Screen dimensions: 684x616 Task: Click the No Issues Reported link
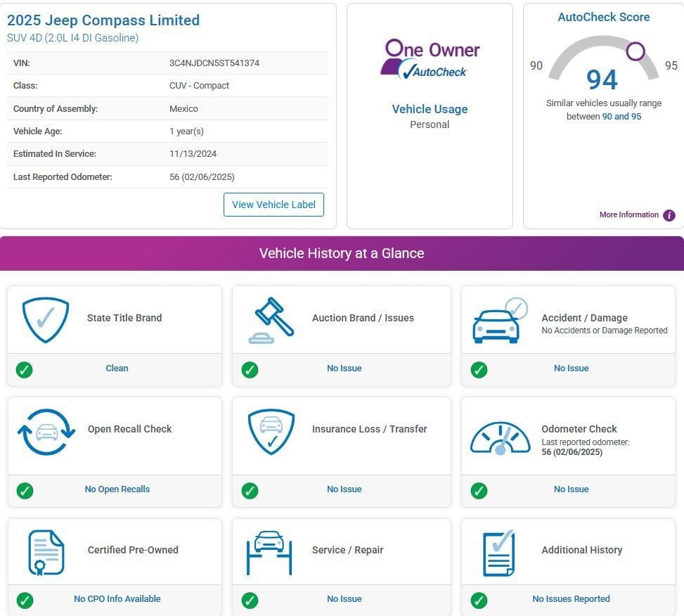coord(571,599)
